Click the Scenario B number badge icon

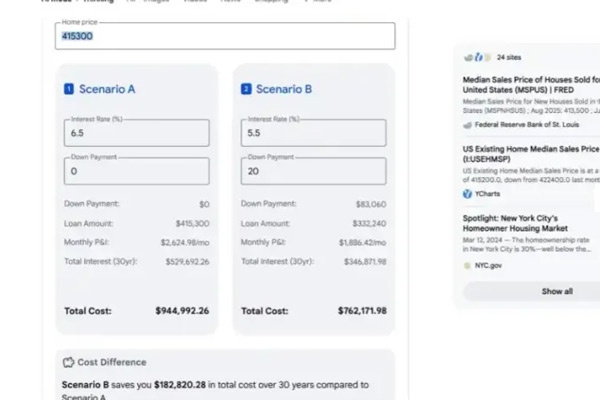pos(246,89)
